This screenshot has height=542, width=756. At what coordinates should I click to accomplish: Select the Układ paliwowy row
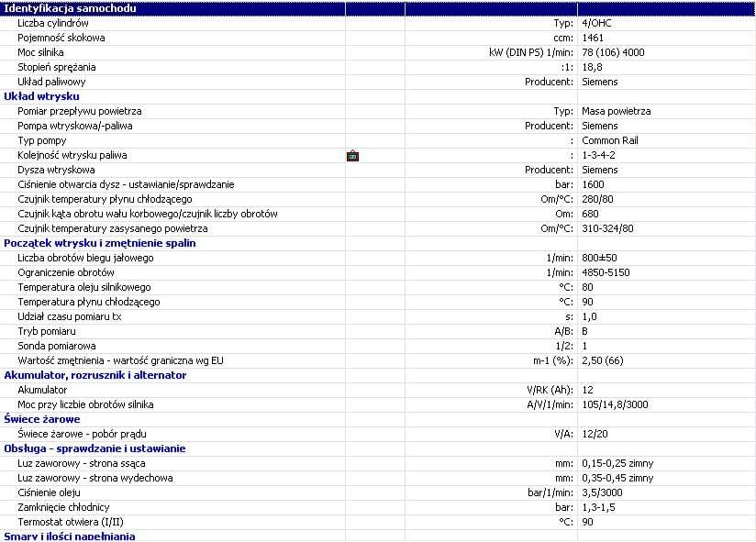tap(378, 82)
